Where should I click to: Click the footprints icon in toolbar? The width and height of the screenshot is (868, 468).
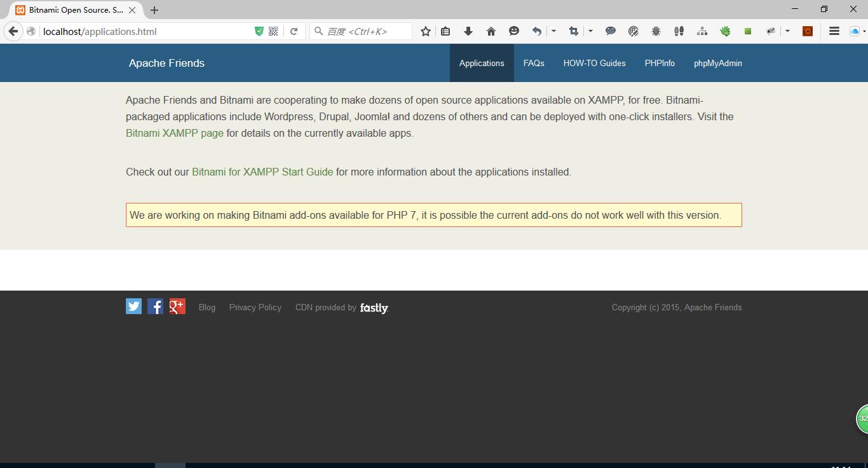click(x=679, y=31)
